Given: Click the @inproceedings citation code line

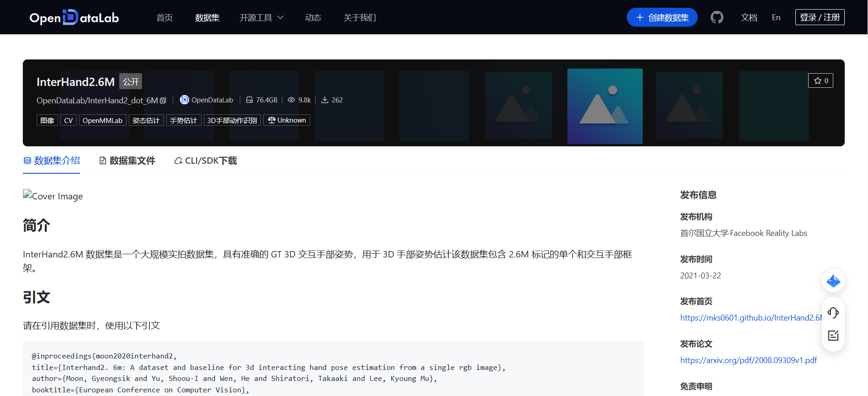Looking at the screenshot, I should (104, 356).
